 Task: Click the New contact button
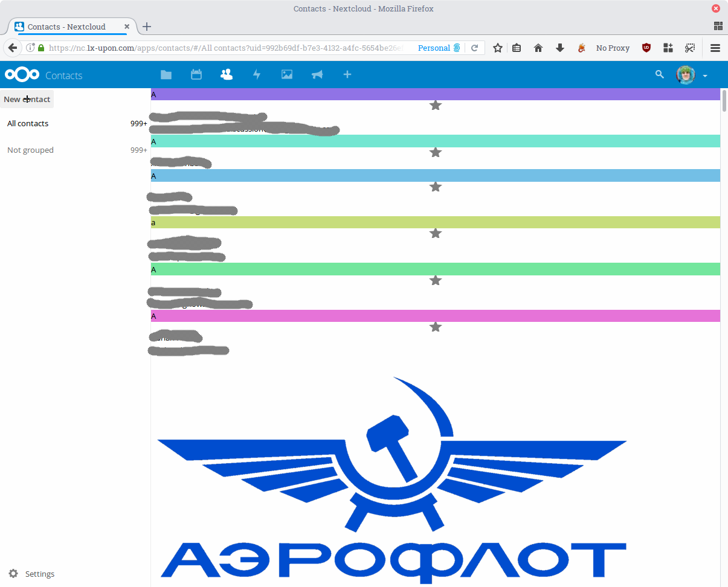[x=27, y=99]
